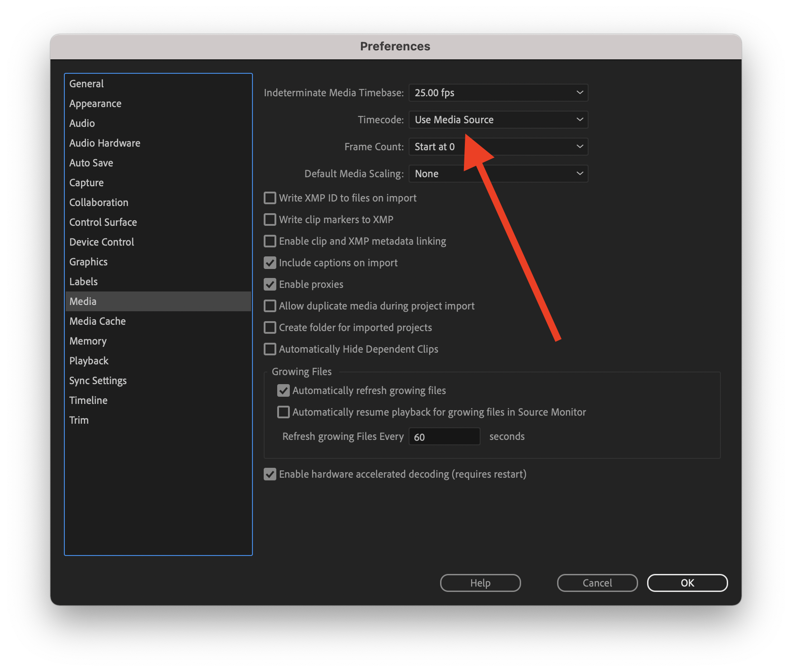
Task: Uncheck Automatically refresh growing files
Action: 283,390
